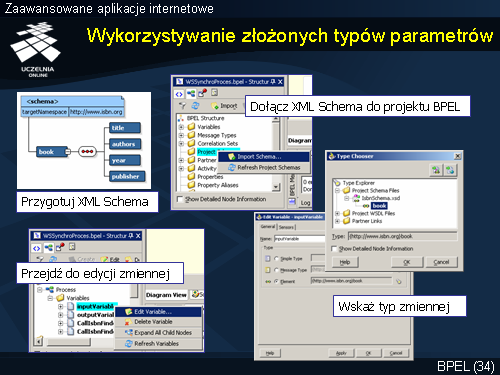Click Cancel in Type Chooser dialog

click(x=441, y=262)
